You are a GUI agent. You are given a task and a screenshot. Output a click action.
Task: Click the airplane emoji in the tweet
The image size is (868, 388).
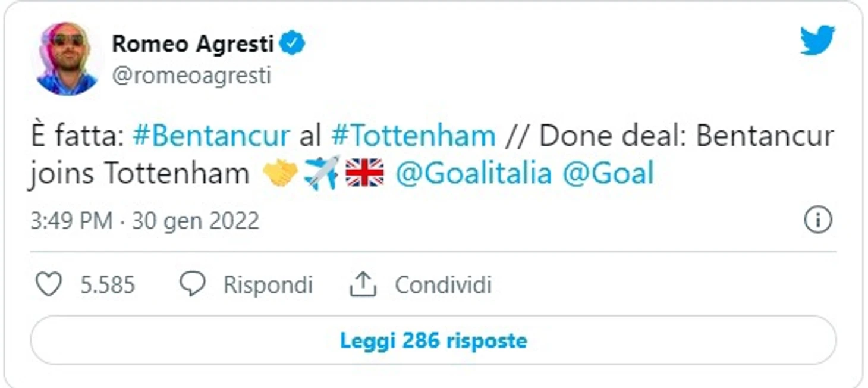[322, 174]
